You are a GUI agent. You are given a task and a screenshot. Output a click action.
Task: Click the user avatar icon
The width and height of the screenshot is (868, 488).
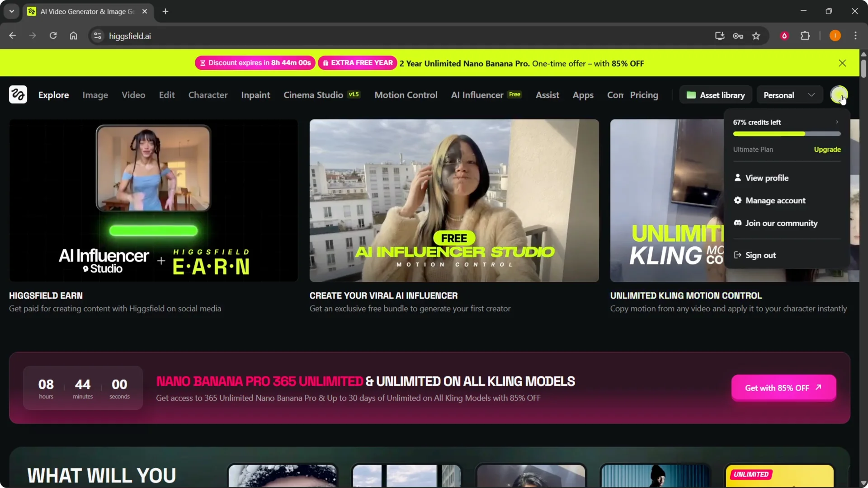pyautogui.click(x=839, y=94)
